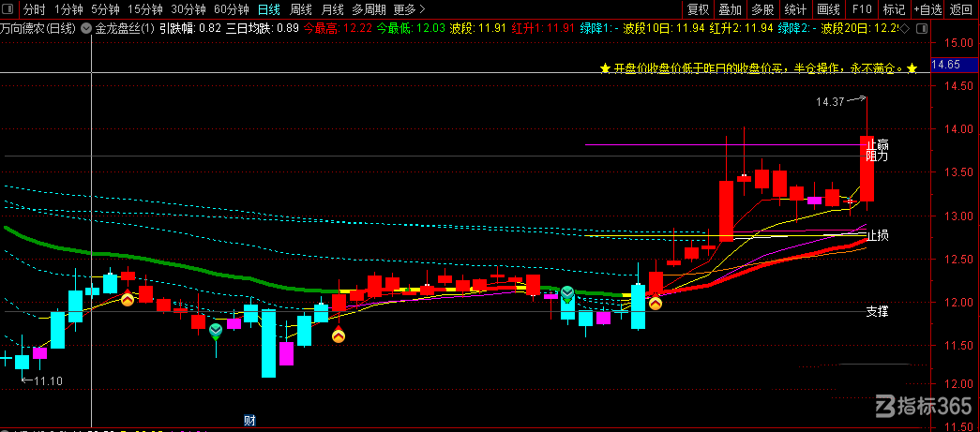Select the 日线 daily period tab
This screenshot has height=432, width=980.
click(269, 9)
